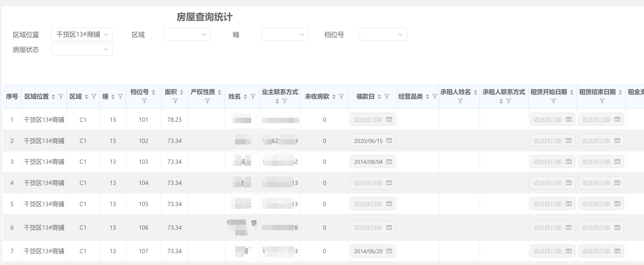This screenshot has height=265, width=644.
Task: Sort by 经营品类 column
Action: pos(427,97)
